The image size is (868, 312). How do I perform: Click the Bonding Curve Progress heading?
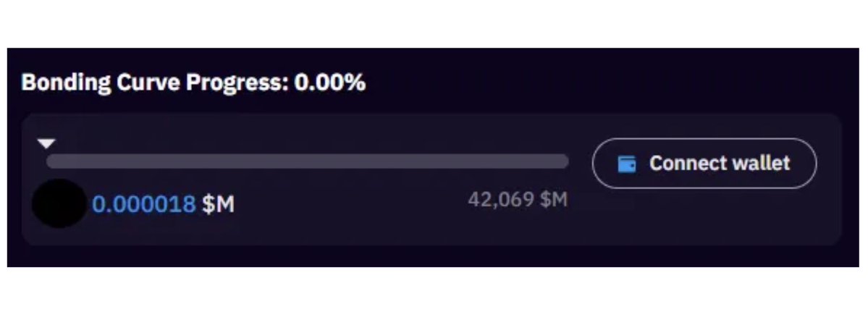tap(193, 83)
